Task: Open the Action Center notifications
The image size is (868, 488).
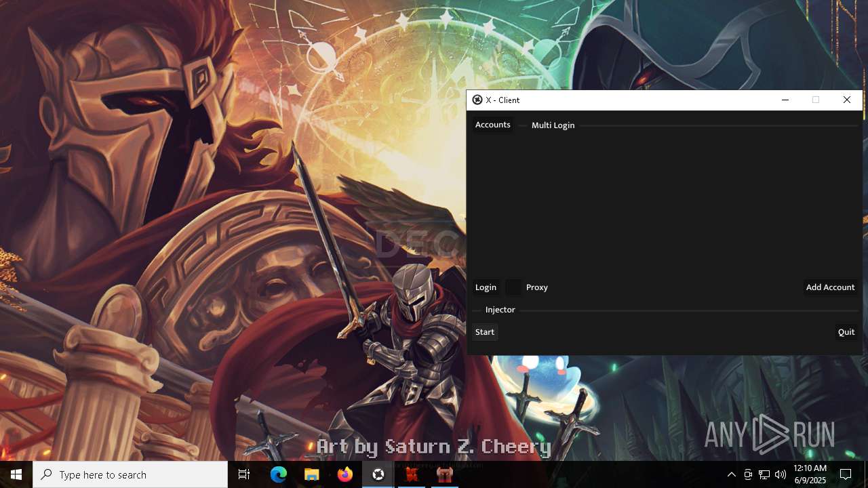Action: click(x=846, y=474)
